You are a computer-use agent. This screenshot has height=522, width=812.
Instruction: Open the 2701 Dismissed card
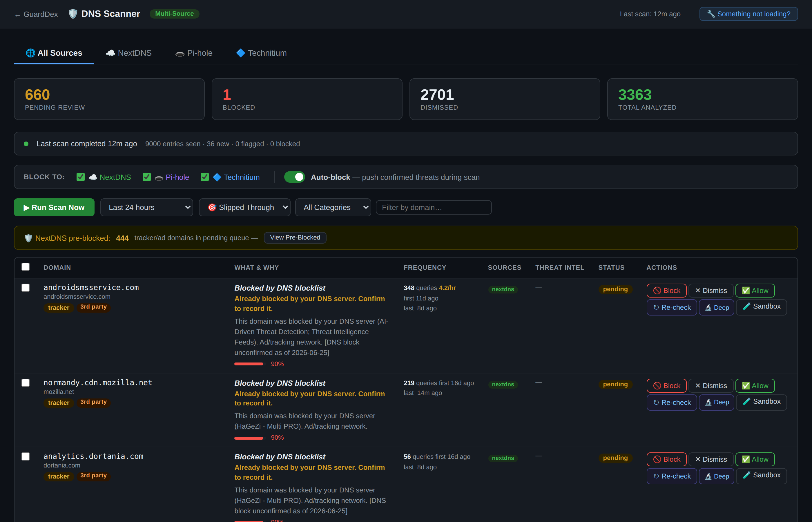pyautogui.click(x=505, y=99)
